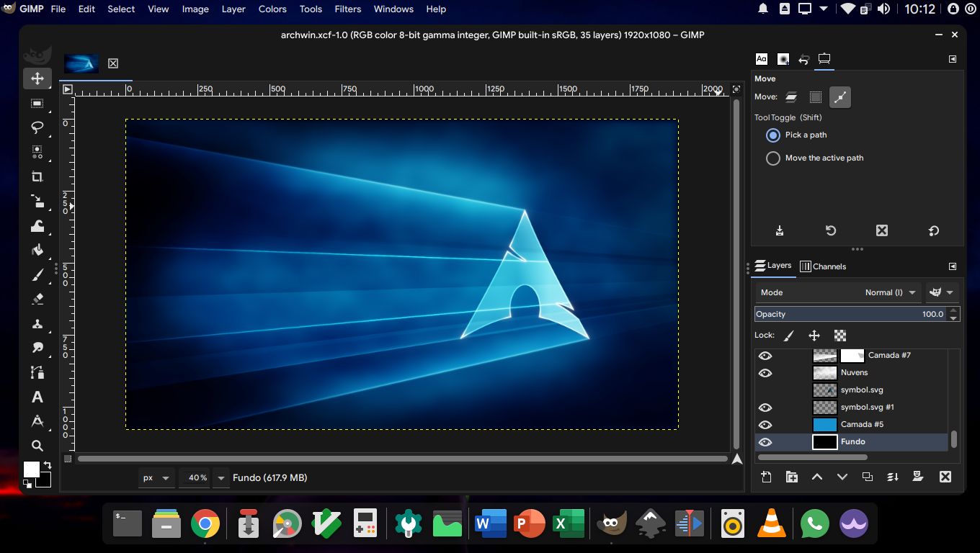The image size is (980, 553).
Task: Hide the Nuvens layer
Action: 765,373
